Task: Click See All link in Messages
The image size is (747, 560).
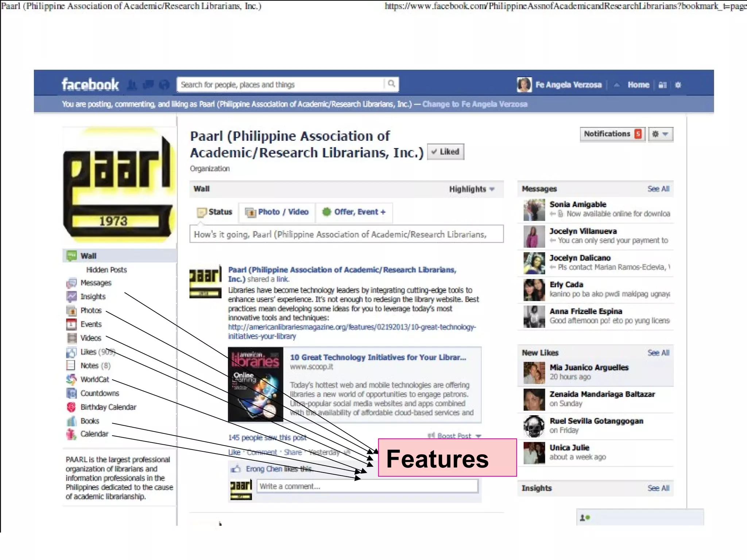Action: pyautogui.click(x=658, y=189)
